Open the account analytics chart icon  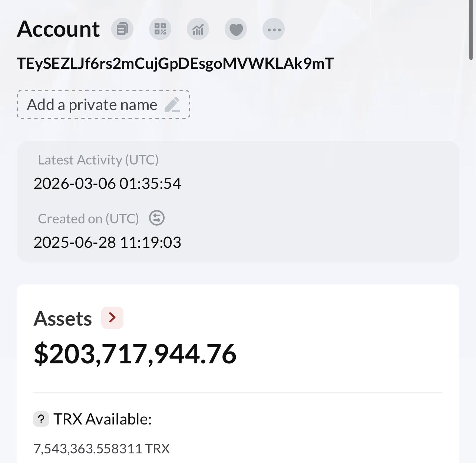point(198,29)
